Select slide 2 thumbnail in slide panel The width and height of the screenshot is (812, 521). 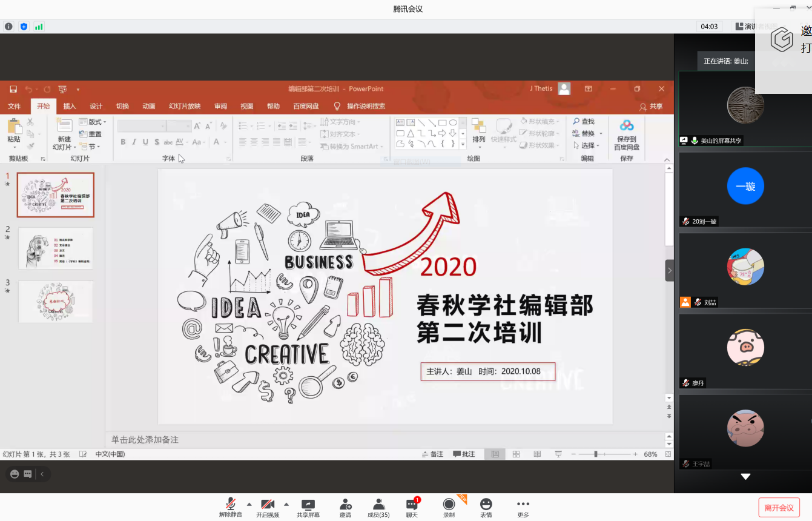[56, 248]
